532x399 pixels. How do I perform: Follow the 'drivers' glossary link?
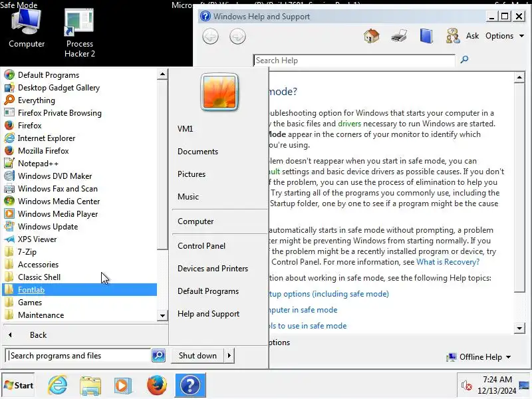(349, 124)
